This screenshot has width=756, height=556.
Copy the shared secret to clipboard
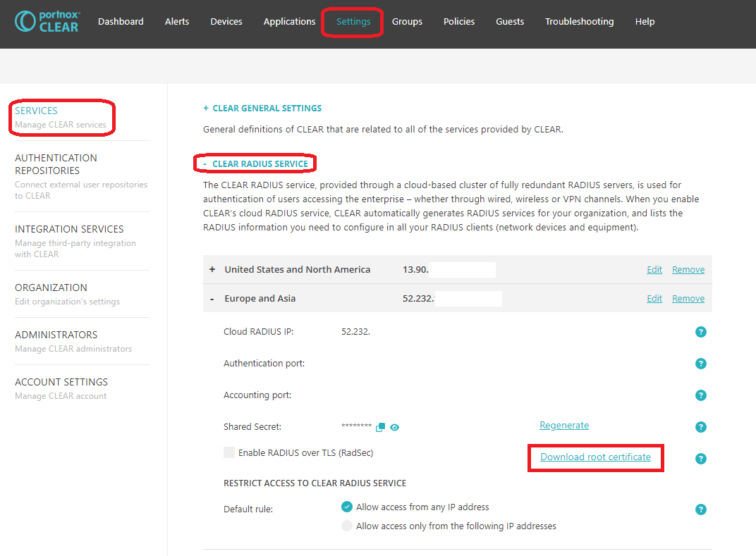(380, 427)
